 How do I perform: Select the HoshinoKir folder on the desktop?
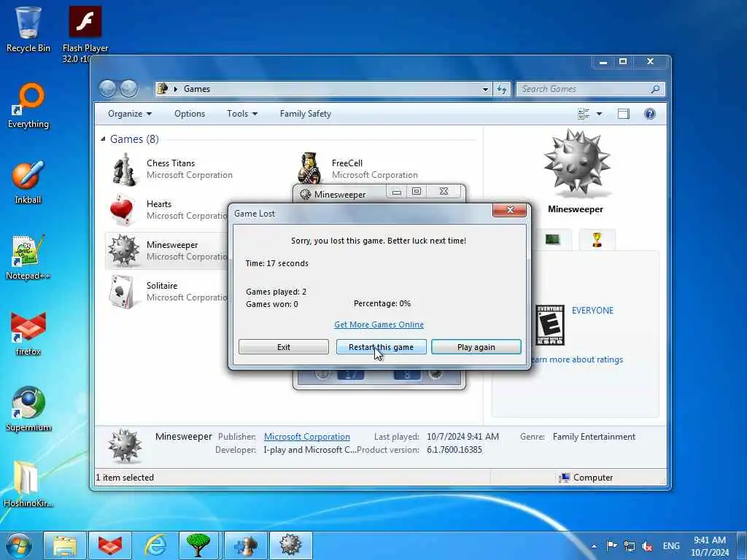click(x=28, y=484)
